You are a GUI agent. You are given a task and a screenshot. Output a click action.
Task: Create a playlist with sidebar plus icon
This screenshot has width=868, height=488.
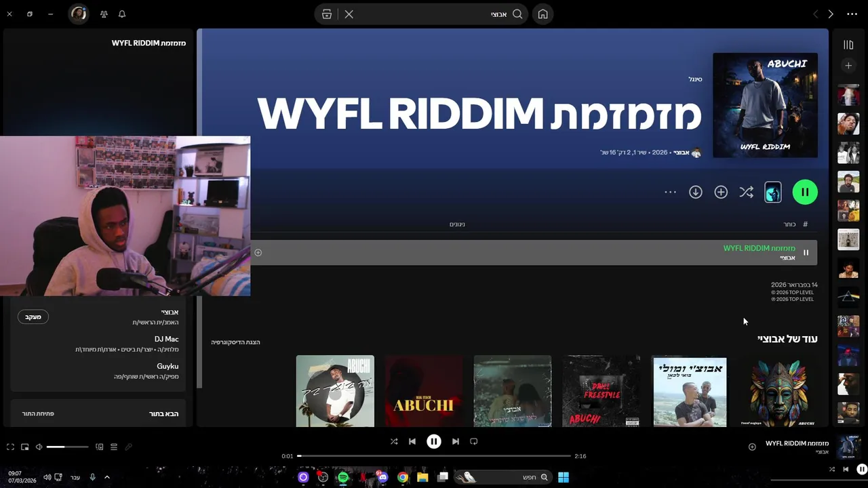point(848,66)
